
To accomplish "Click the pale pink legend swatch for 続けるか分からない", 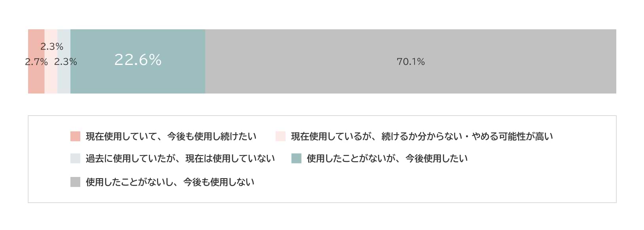I will tap(280, 136).
